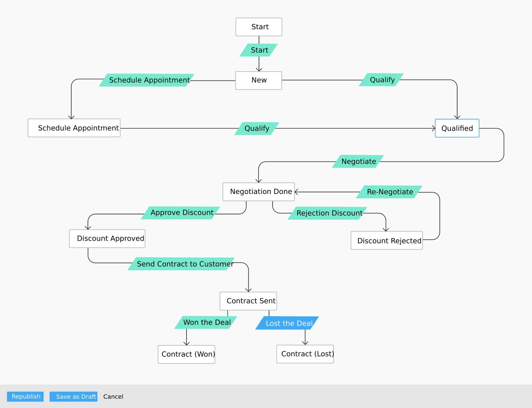Image resolution: width=532 pixels, height=408 pixels.
Task: Click the Cancel link
Action: pos(113,396)
